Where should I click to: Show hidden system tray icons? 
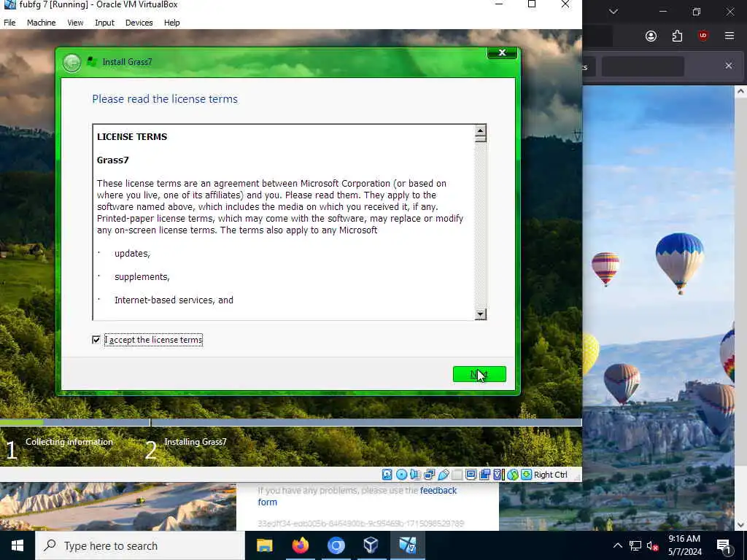(617, 545)
